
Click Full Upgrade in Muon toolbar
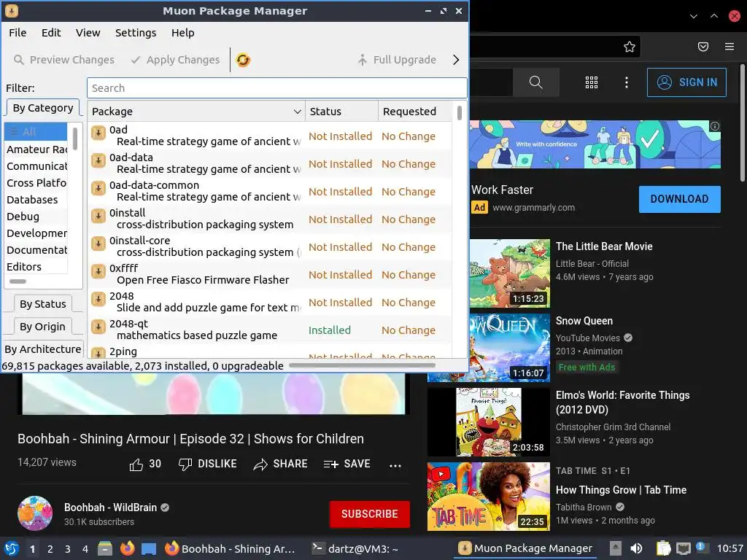point(397,60)
